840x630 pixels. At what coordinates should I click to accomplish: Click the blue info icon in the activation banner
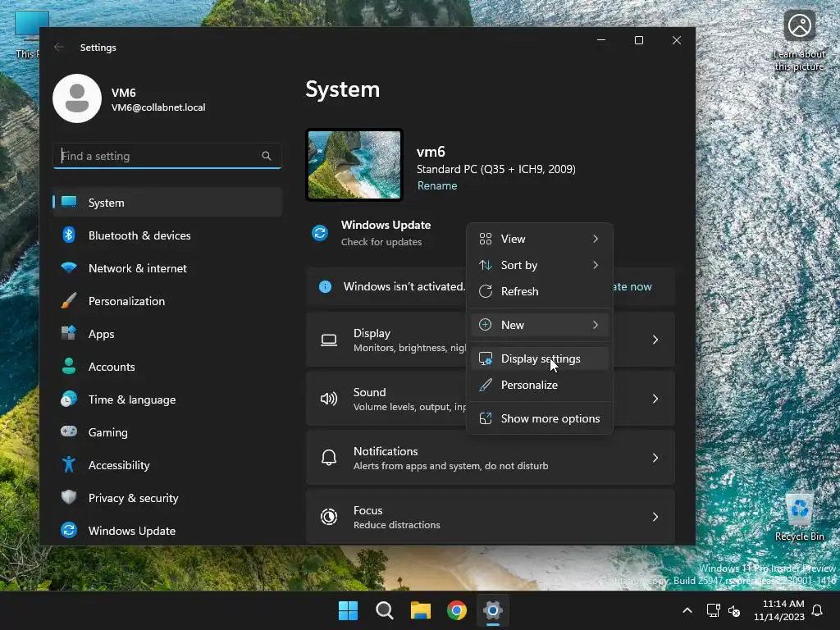[x=325, y=286]
